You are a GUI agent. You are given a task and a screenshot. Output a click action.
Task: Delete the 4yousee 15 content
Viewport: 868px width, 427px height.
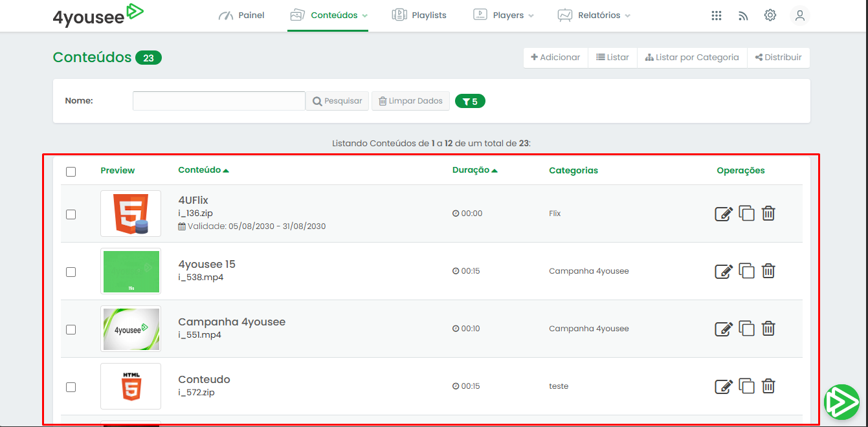click(768, 270)
